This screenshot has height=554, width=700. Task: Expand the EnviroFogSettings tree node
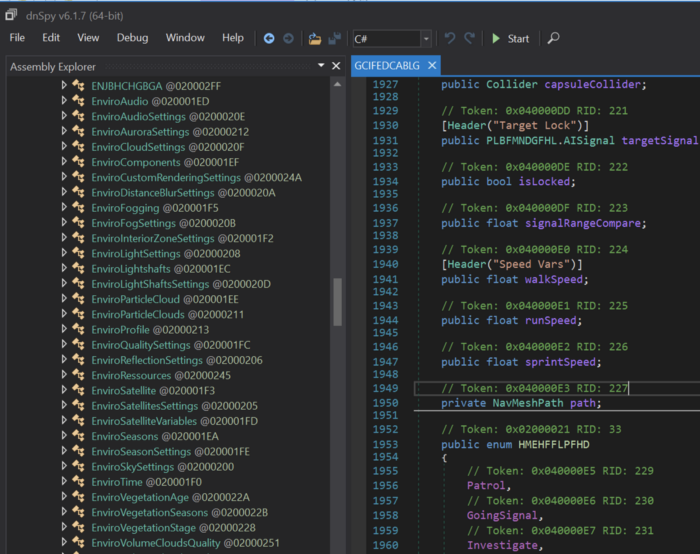(64, 223)
